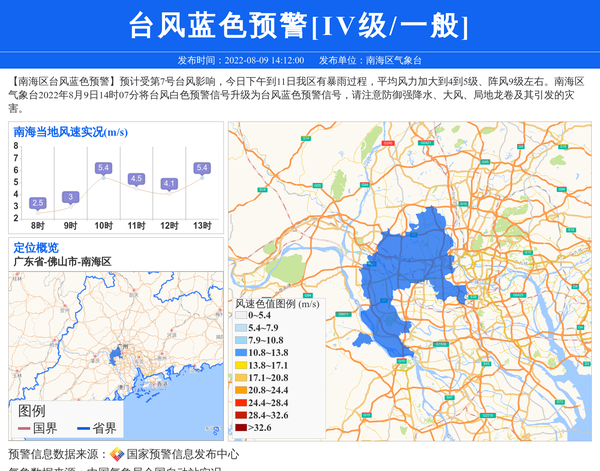Select the 10.8~13.8 blue legend swatch

[240, 353]
